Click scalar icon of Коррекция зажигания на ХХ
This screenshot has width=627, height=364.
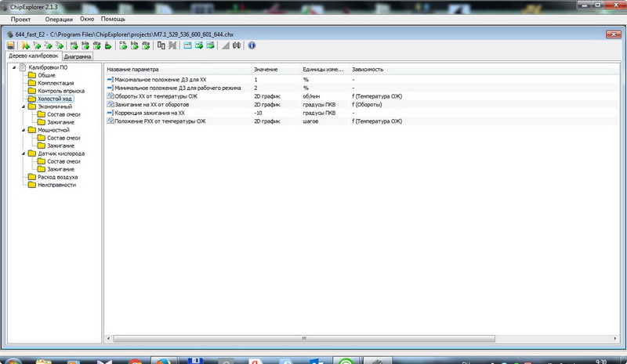click(110, 113)
